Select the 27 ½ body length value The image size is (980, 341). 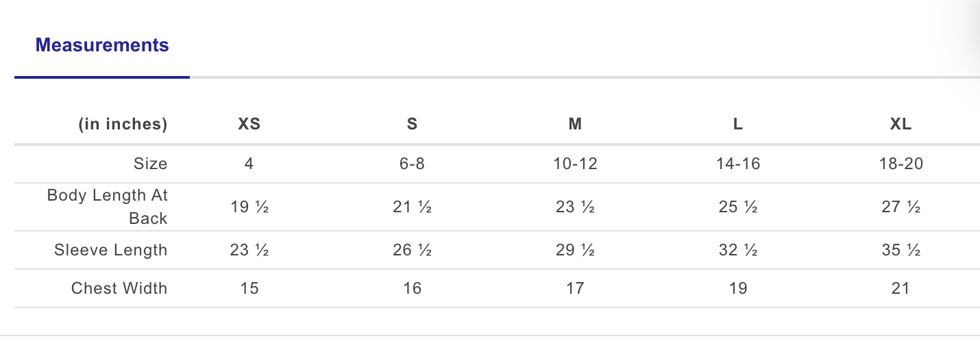[x=901, y=207]
